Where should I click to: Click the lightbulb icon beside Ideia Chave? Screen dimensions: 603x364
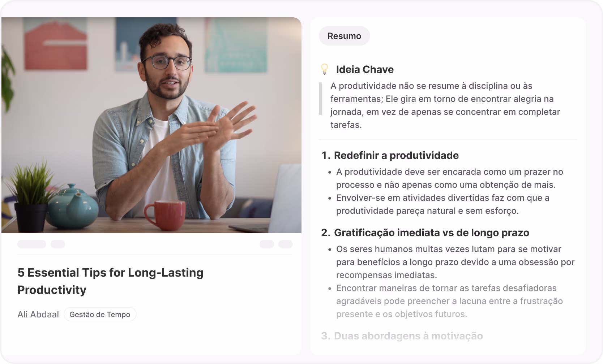(325, 69)
